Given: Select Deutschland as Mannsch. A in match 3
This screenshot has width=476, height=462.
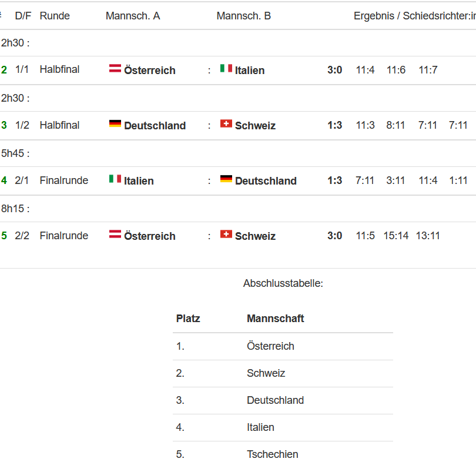Looking at the screenshot, I should point(155,126).
